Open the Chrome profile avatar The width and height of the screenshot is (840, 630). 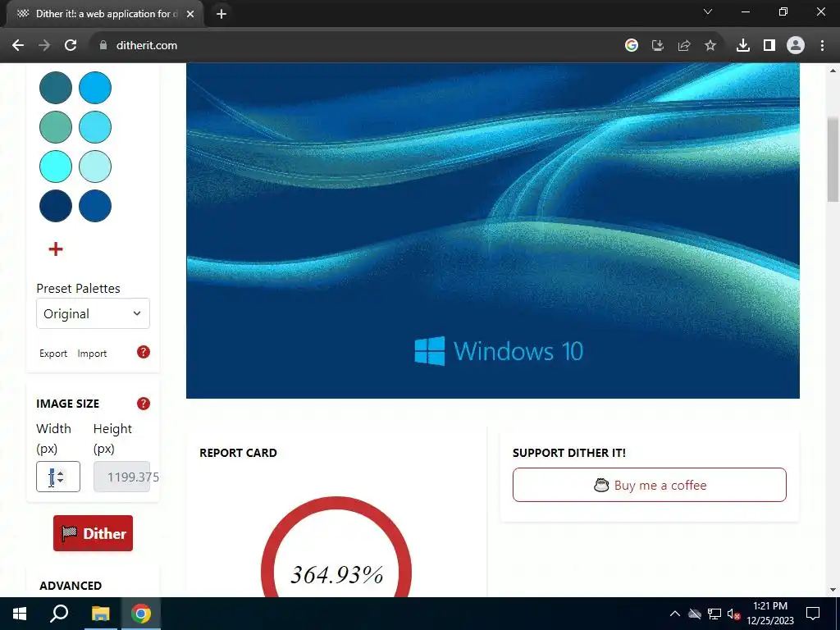tap(796, 46)
